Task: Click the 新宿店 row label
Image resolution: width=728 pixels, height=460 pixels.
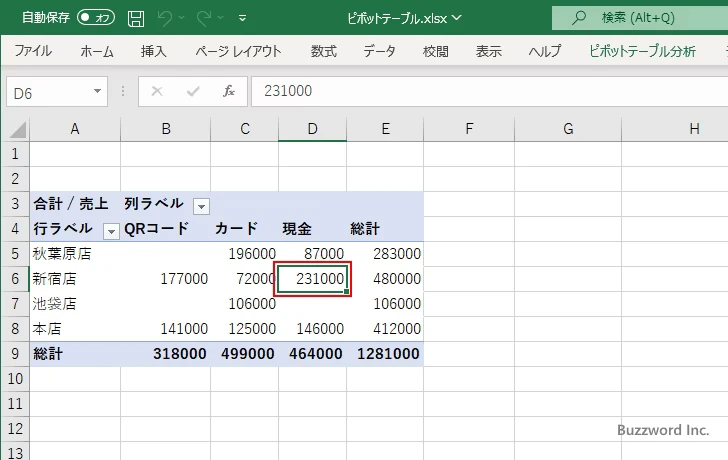Action: click(75, 279)
